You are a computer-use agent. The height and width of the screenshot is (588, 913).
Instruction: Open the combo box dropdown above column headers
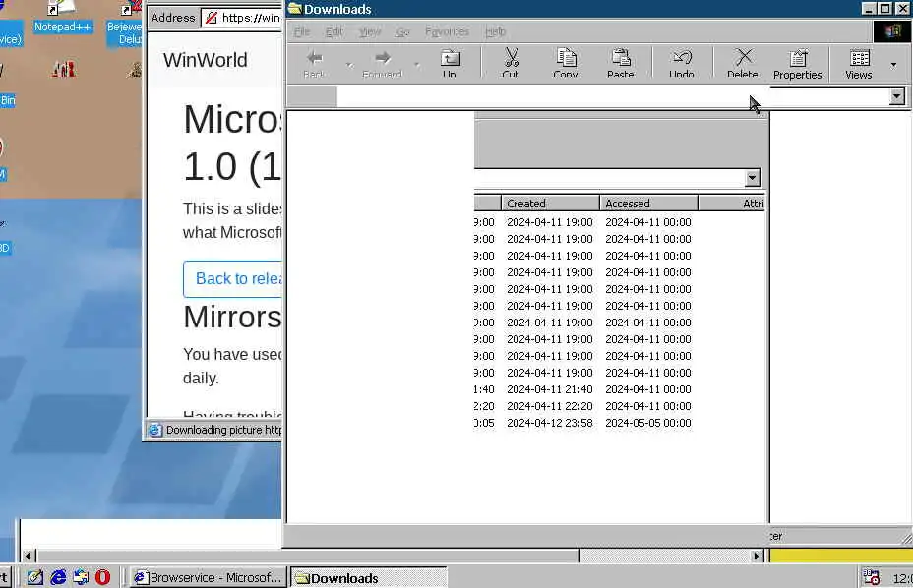(752, 177)
